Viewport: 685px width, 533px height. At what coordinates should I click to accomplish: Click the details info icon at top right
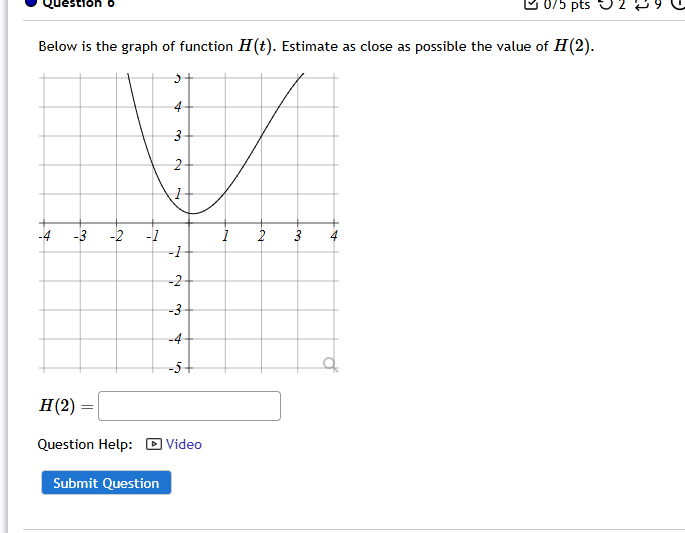pos(678,3)
